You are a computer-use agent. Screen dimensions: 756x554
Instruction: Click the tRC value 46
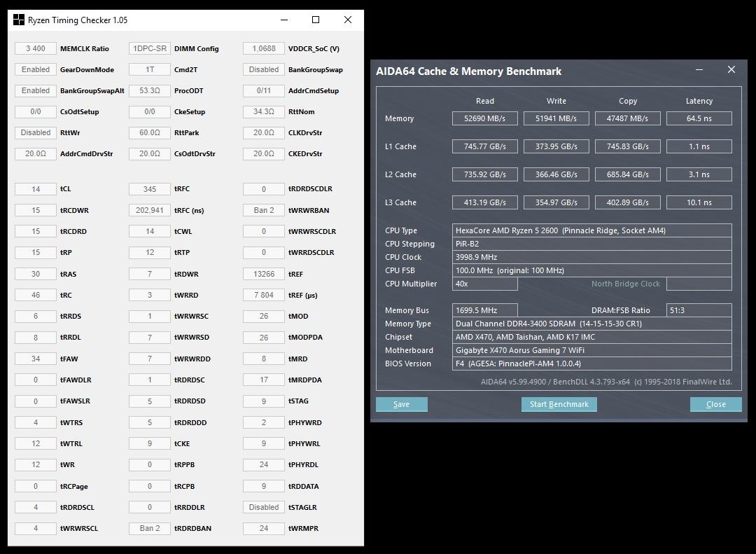[x=36, y=295]
